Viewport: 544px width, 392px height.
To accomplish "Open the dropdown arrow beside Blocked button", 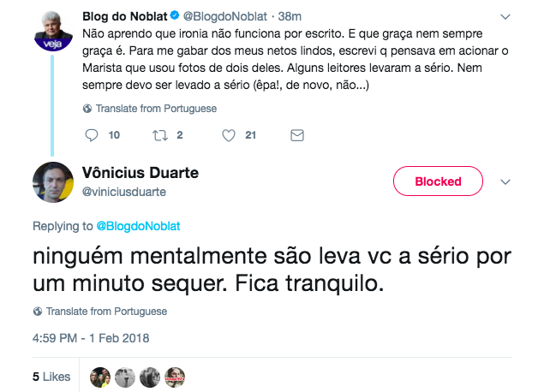I will click(x=505, y=181).
